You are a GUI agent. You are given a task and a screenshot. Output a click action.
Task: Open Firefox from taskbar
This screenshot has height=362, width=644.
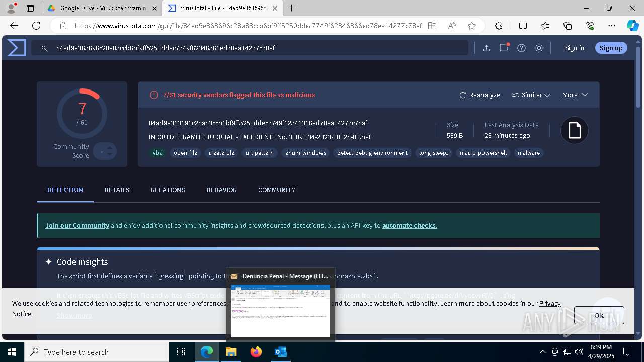coord(256,352)
